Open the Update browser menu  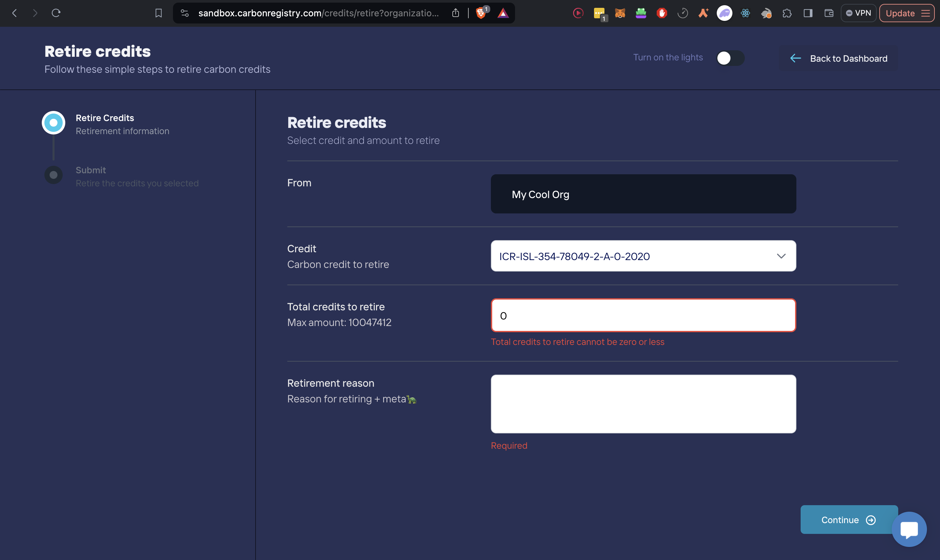pos(906,13)
